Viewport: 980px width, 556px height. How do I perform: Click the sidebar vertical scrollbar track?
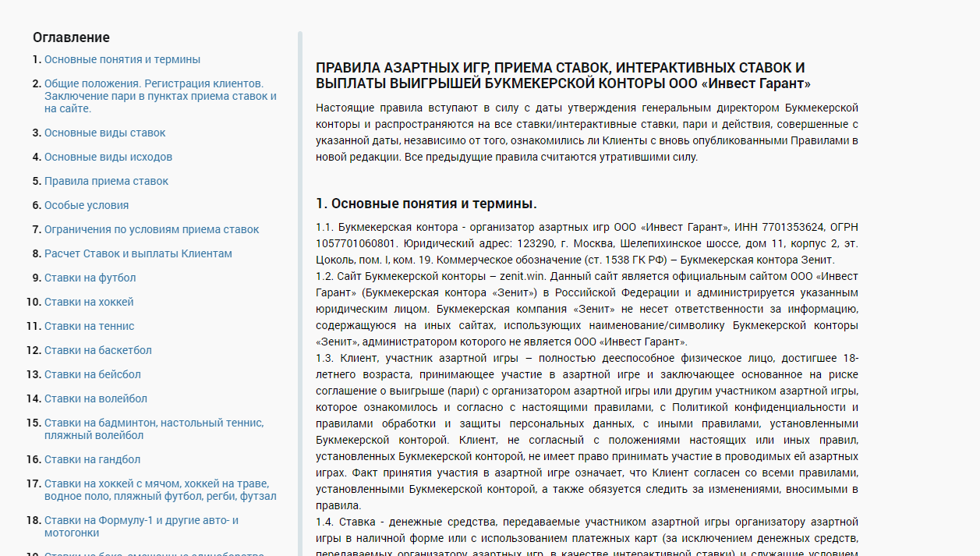[x=300, y=293]
